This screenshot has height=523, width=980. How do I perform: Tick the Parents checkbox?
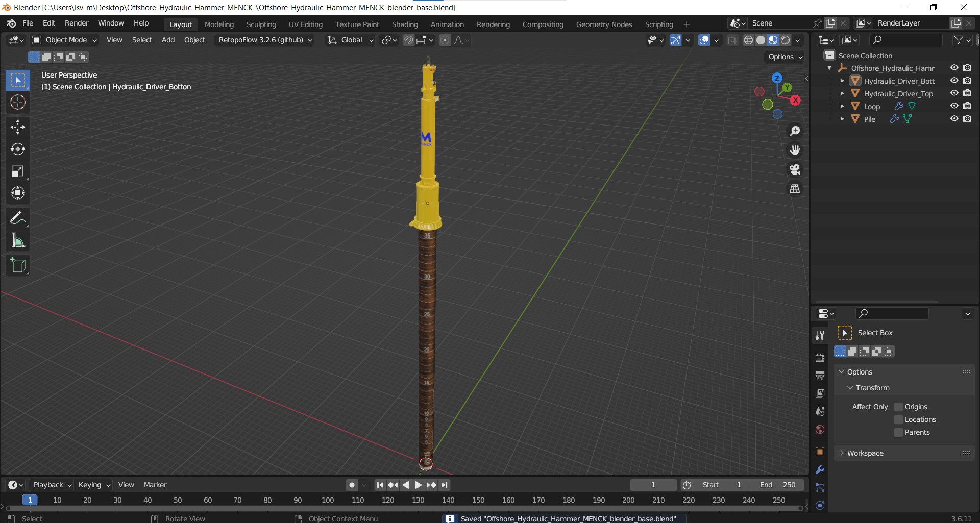click(899, 432)
